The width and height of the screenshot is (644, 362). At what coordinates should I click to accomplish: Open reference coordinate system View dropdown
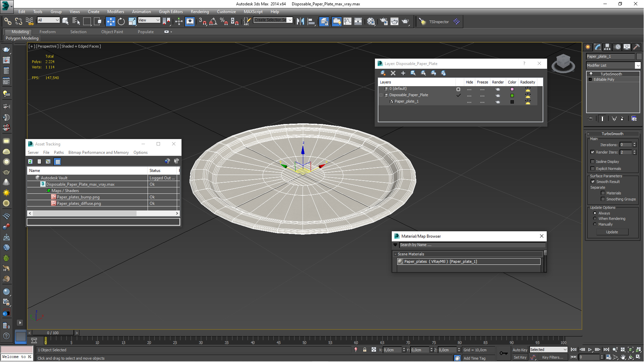149,20
